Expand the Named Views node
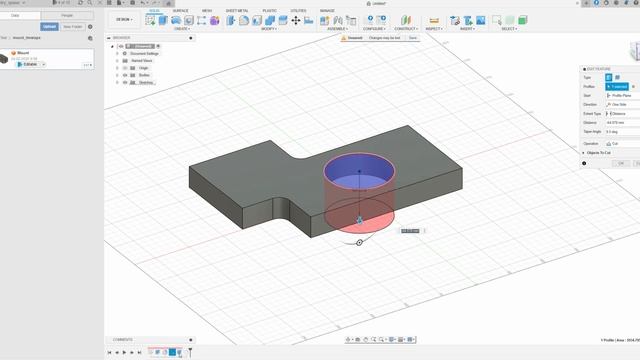 [117, 60]
